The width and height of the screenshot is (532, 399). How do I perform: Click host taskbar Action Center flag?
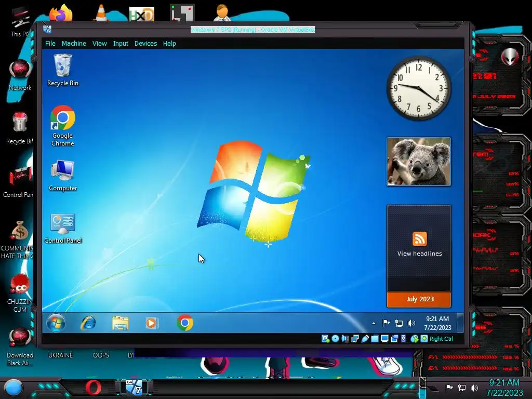[x=449, y=388]
